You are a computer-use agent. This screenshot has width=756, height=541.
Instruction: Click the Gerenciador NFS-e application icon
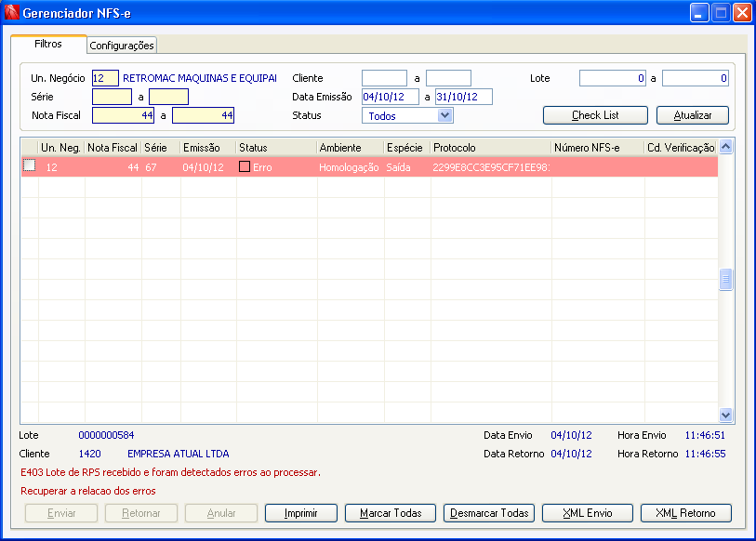click(x=11, y=12)
